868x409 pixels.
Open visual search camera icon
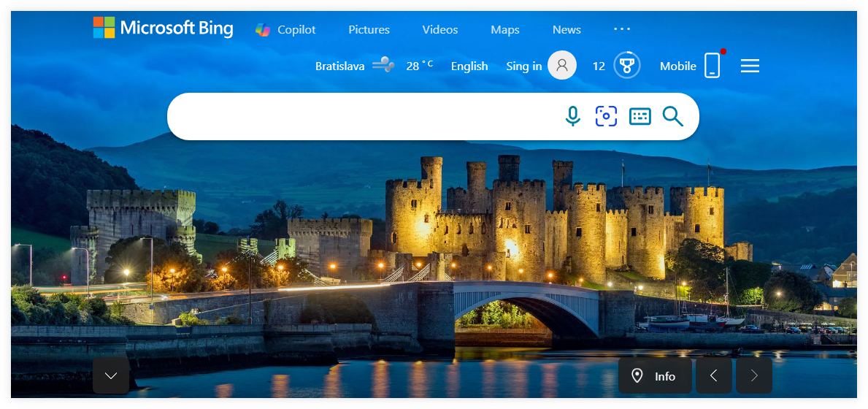point(606,116)
